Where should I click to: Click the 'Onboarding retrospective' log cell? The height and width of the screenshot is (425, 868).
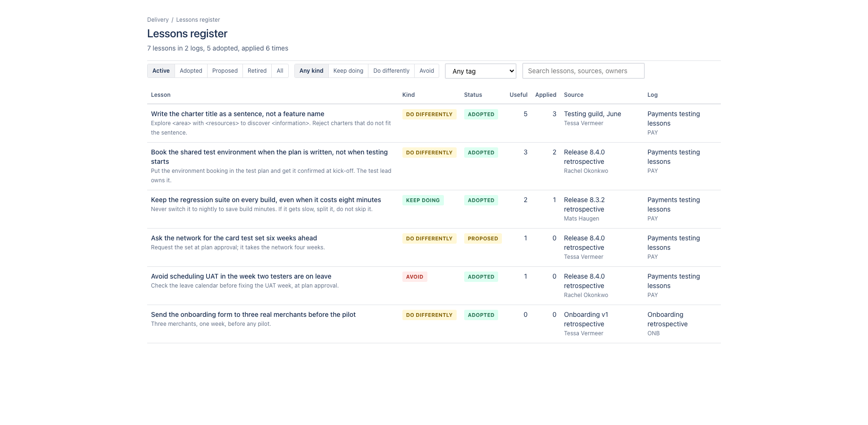point(668,319)
